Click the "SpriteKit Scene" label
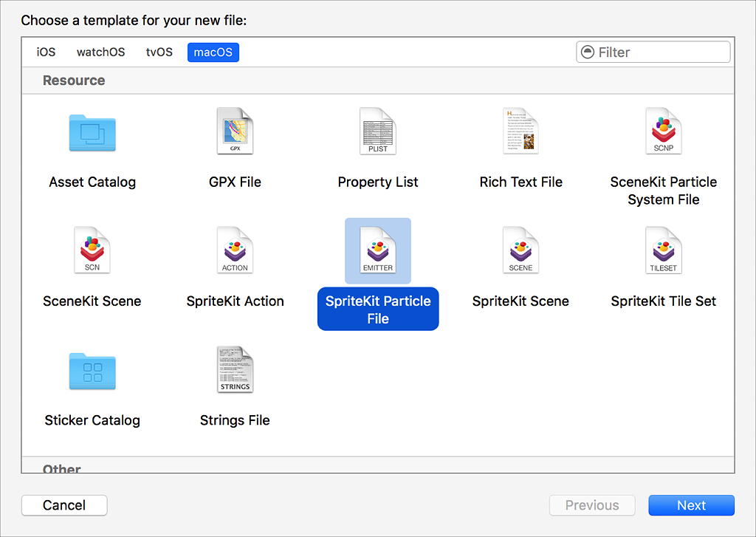756x537 pixels. tap(520, 301)
